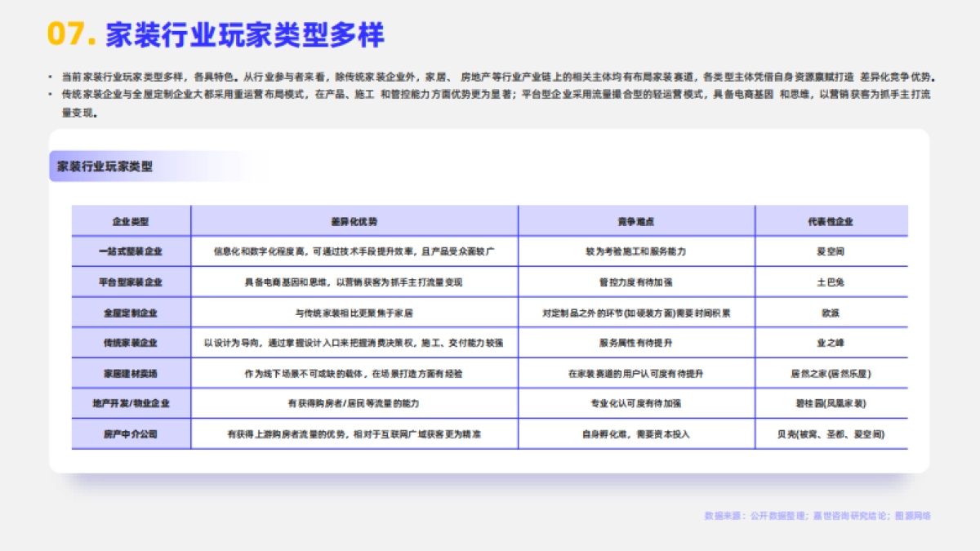Viewport: 980px width, 551px height.
Task: Click 贝壳(被窝、圣都、爱空间) in the table
Action: pyautogui.click(x=831, y=435)
